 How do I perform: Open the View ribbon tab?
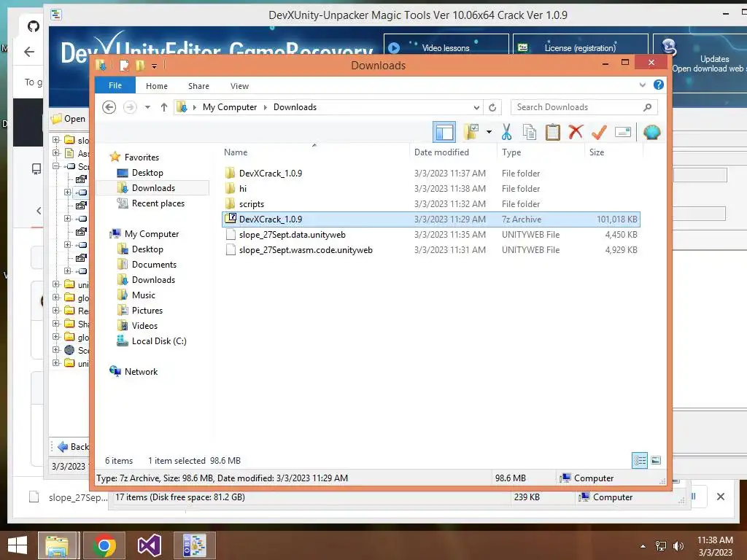239,86
